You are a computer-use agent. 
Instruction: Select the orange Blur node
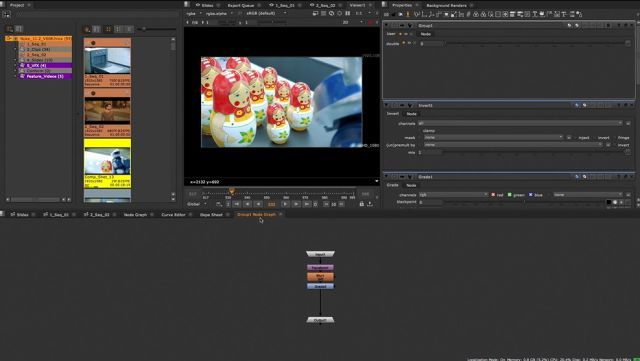(320, 277)
